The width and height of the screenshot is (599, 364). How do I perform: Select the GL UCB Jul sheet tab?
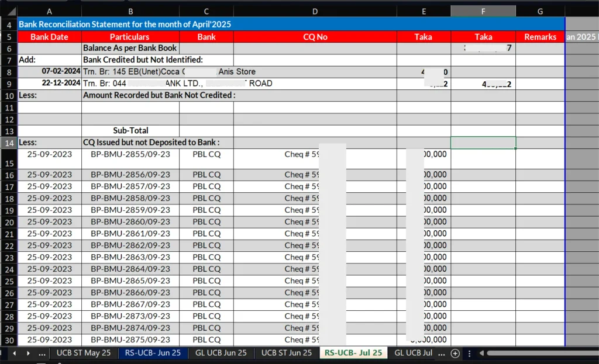pos(413,353)
